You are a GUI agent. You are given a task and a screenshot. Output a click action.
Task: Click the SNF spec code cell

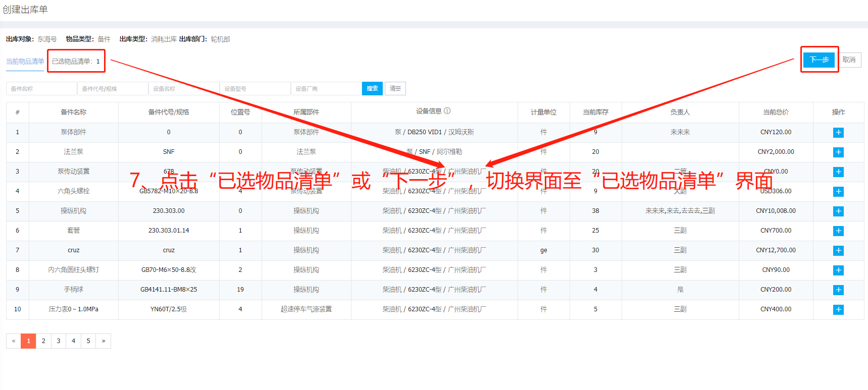[x=169, y=152]
